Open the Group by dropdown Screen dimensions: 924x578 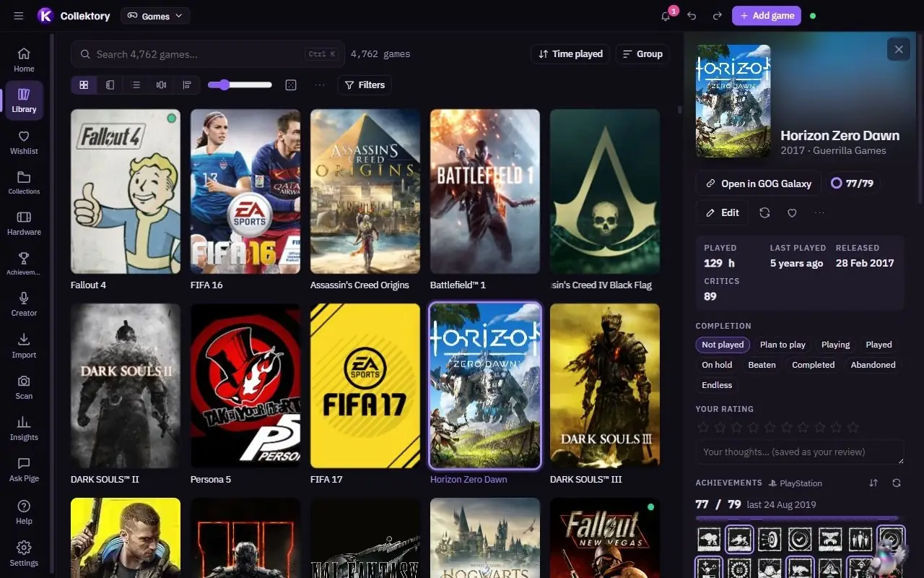coord(642,54)
